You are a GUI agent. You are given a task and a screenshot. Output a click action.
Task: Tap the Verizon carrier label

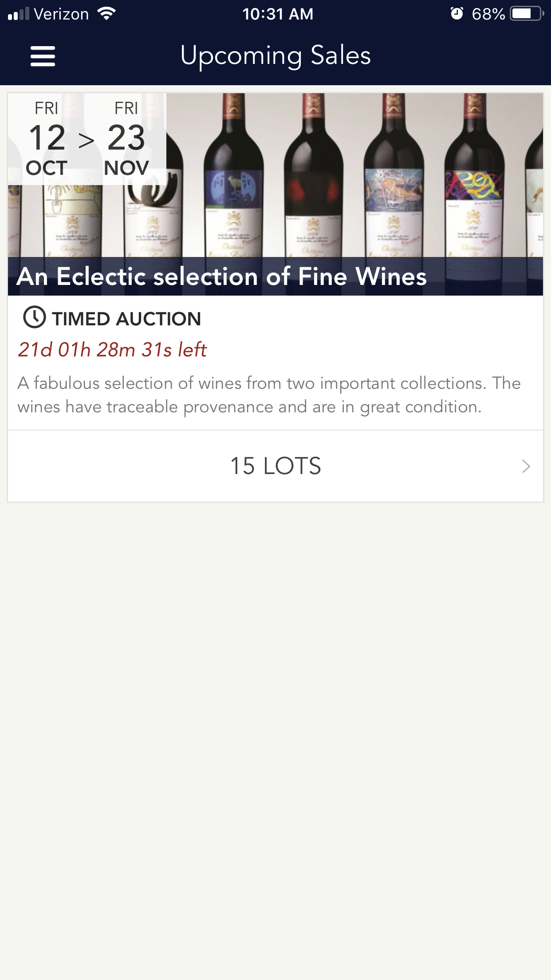[x=61, y=14]
